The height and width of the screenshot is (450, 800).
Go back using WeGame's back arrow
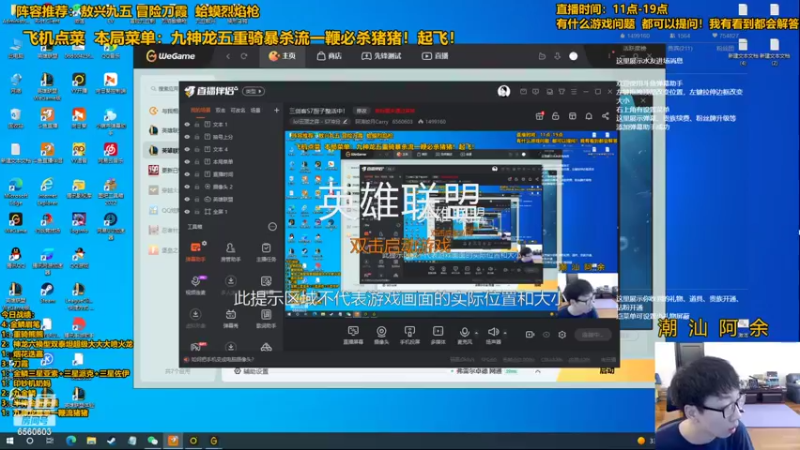pos(228,56)
